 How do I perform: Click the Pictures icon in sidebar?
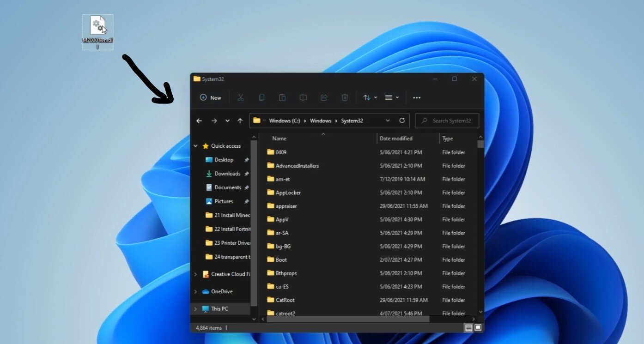click(209, 201)
